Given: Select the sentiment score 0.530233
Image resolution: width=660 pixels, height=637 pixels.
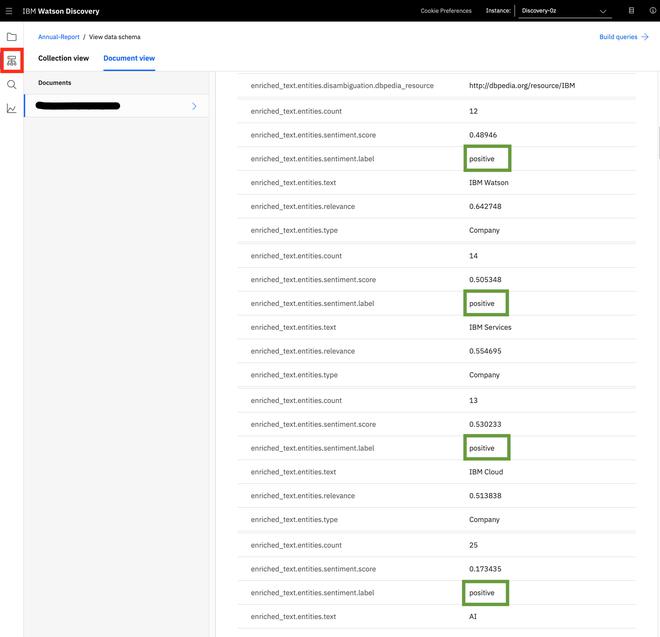Looking at the screenshot, I should pyautogui.click(x=485, y=424).
